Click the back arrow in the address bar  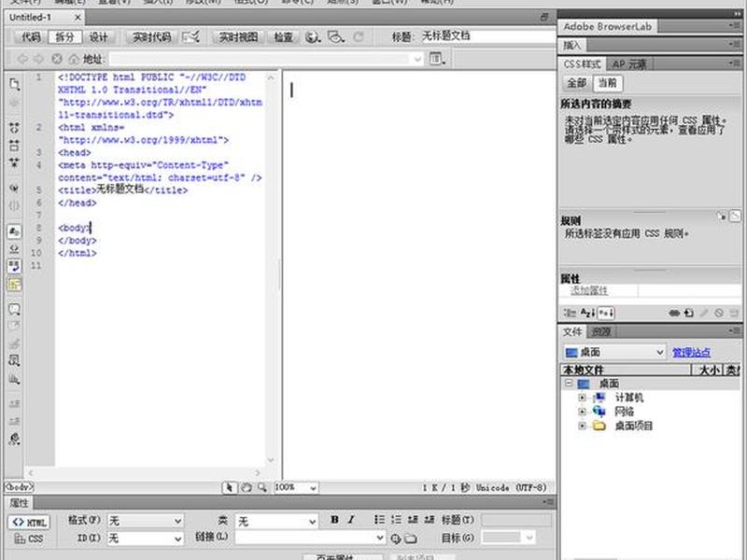coord(22,59)
